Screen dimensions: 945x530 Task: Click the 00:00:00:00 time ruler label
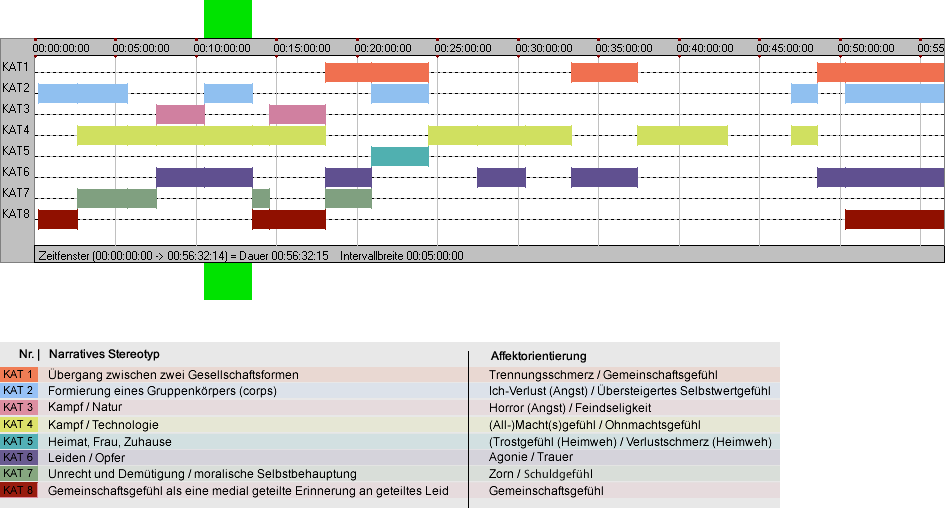coord(61,48)
